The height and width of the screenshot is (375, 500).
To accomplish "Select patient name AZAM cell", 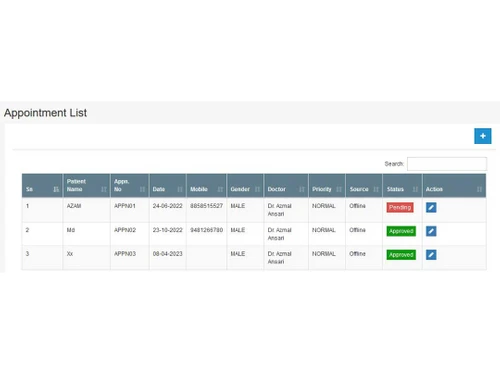I will coord(74,206).
